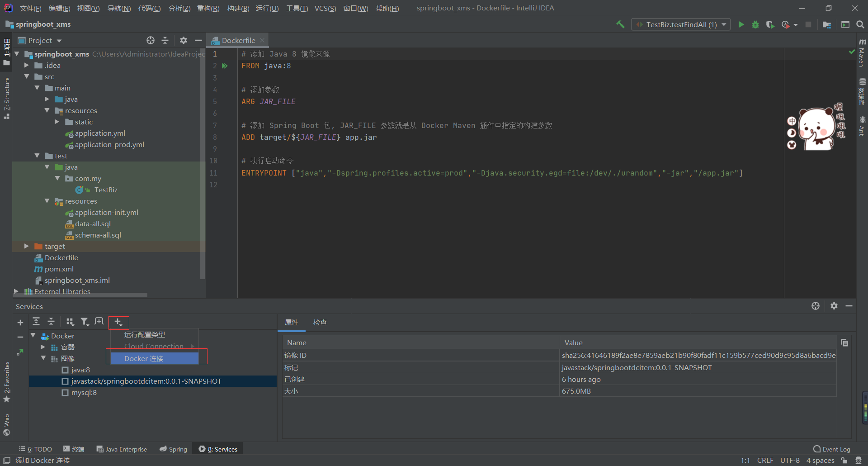Start debugging with the bug icon
Screen dimensions: 868x466
(x=755, y=24)
